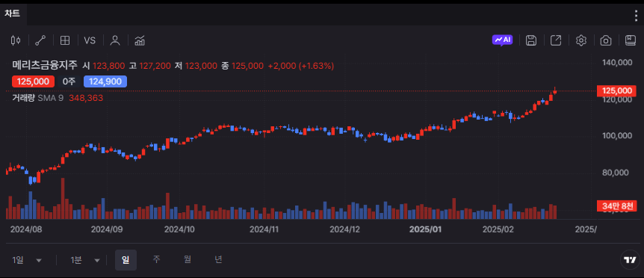The height and width of the screenshot is (278, 644).
Task: Click the 348,363 volume SMA value
Action: [x=86, y=98]
